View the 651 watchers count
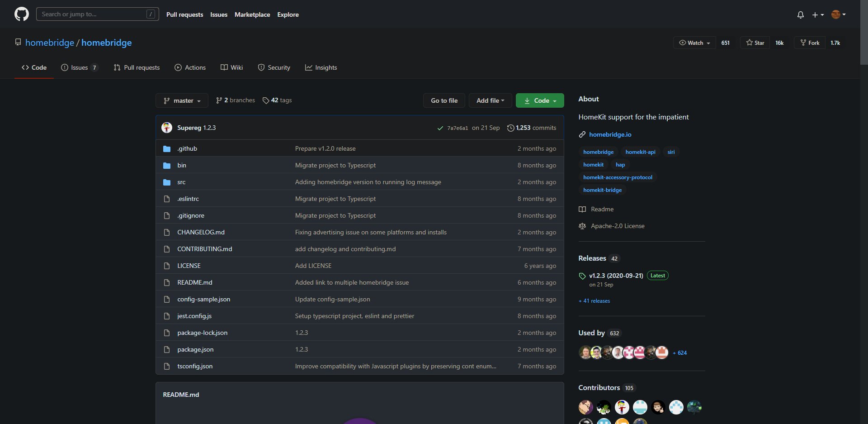The height and width of the screenshot is (424, 868). click(x=726, y=43)
